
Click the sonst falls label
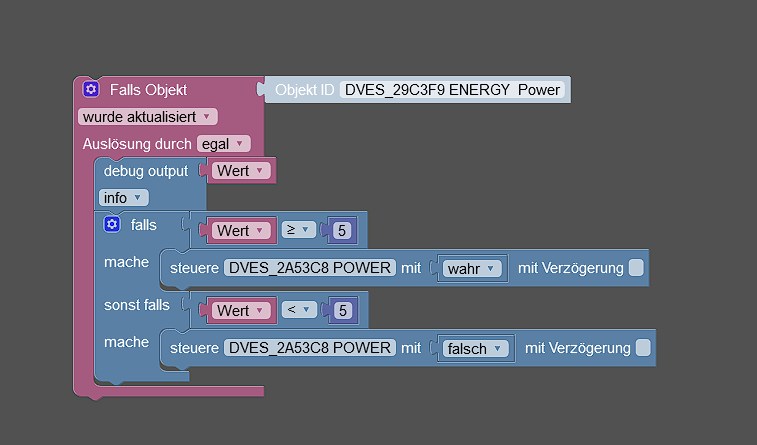click(137, 305)
